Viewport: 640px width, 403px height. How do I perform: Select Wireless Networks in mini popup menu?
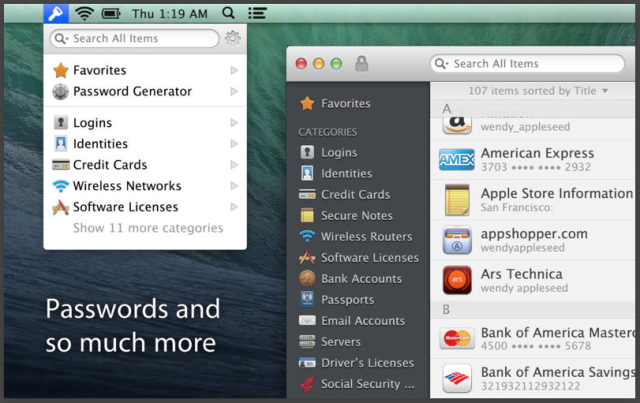[145, 186]
